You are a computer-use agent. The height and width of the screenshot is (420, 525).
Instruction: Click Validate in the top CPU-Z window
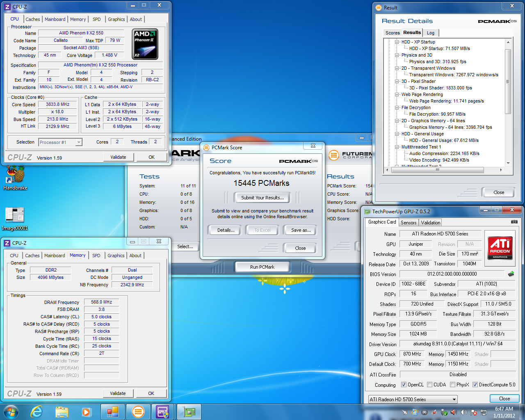tap(118, 157)
